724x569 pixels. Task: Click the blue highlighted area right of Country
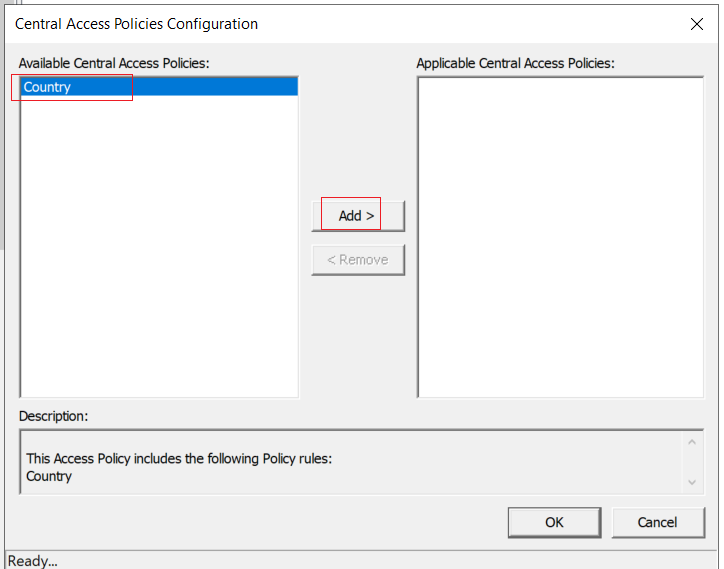pos(185,87)
